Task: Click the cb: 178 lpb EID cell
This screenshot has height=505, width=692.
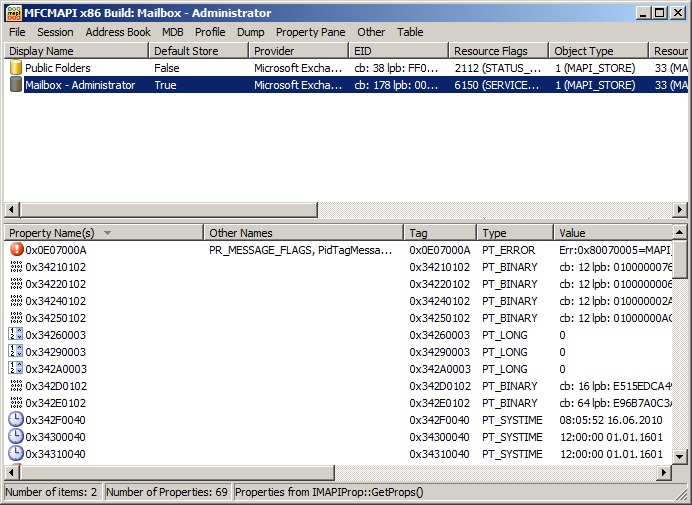Action: pyautogui.click(x=396, y=85)
